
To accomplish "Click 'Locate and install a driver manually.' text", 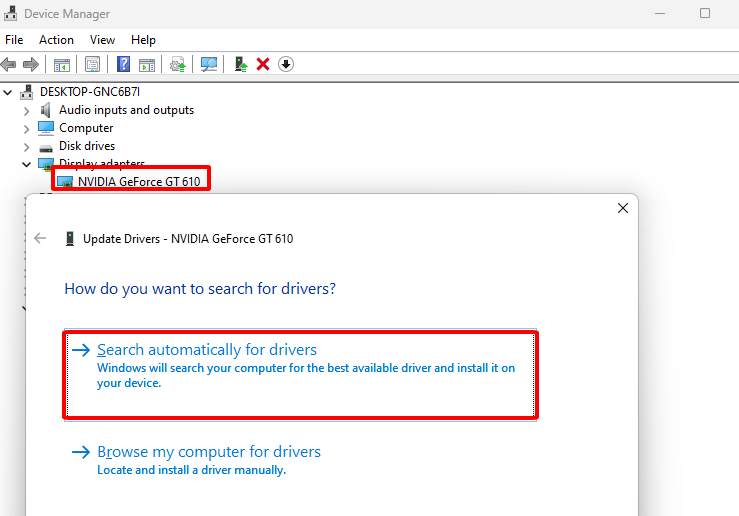I will click(x=191, y=470).
